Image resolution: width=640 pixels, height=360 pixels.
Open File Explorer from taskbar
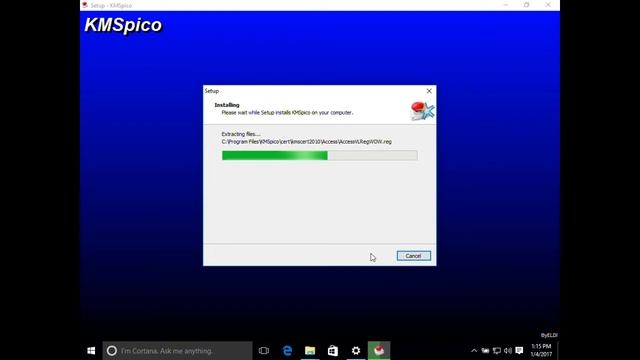point(310,351)
